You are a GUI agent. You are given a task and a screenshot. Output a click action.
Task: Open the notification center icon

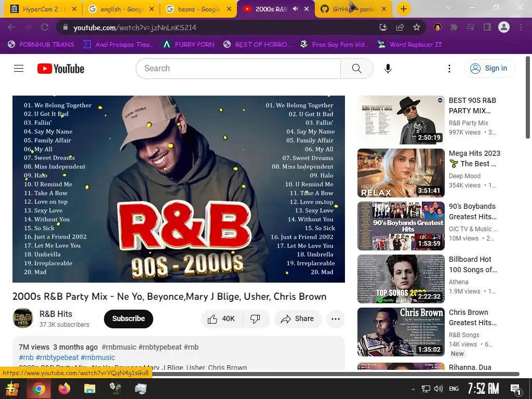[x=515, y=389]
